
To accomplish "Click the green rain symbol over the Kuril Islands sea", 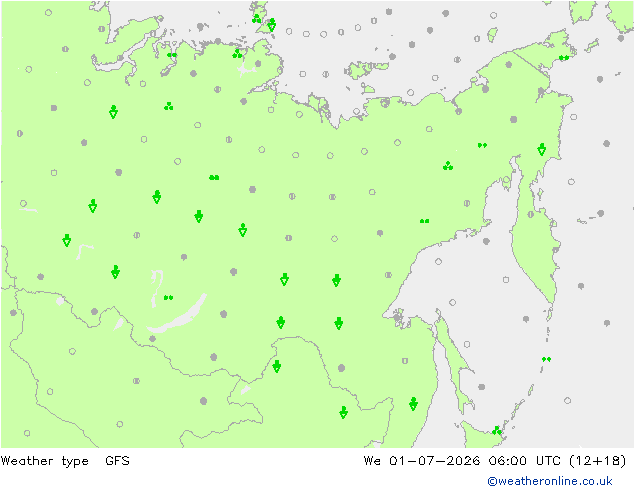I will 546,359.
